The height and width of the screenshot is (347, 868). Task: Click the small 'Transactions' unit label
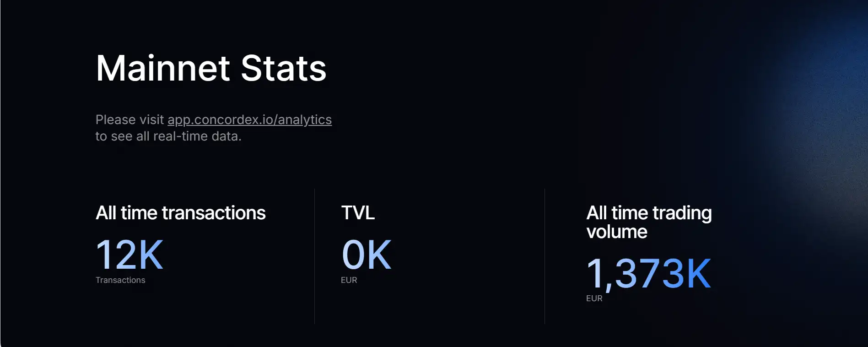tap(120, 280)
